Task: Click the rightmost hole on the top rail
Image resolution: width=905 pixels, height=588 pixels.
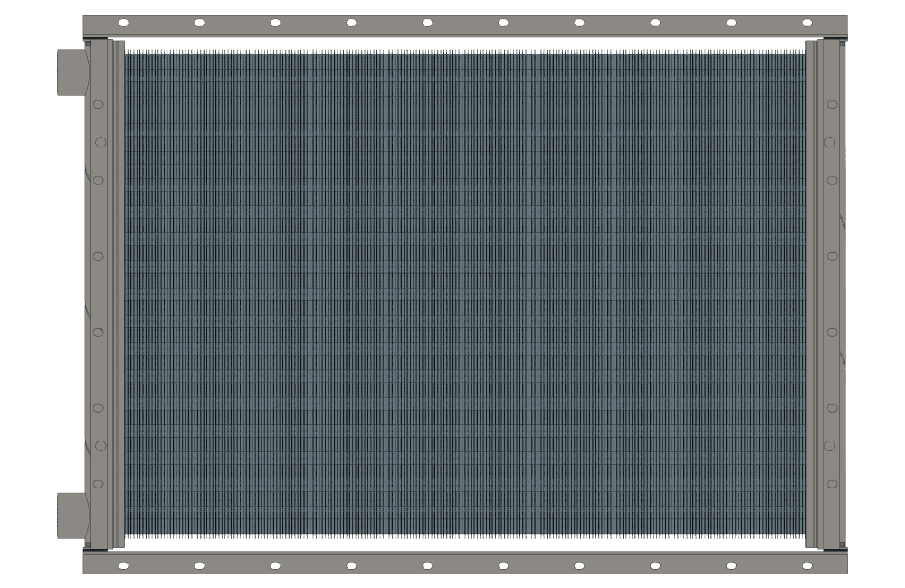Action: point(806,23)
